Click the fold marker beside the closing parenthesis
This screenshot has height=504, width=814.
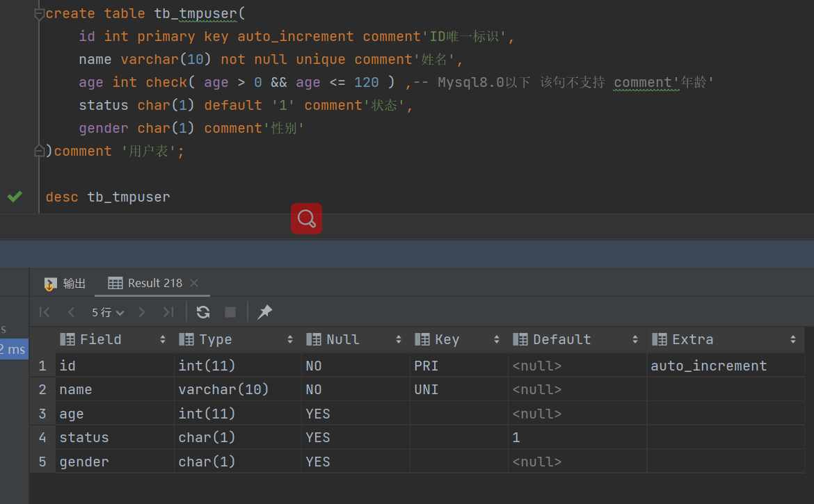40,151
